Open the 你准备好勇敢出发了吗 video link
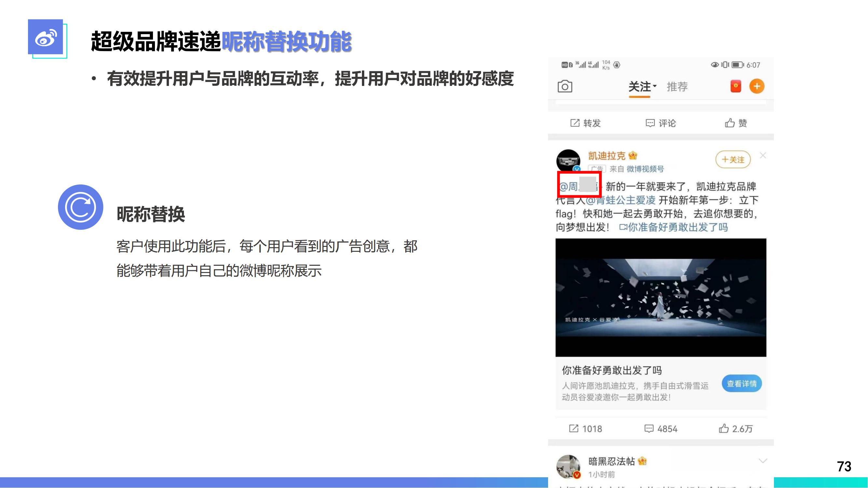Screen dimensions: 868x488 (674, 227)
